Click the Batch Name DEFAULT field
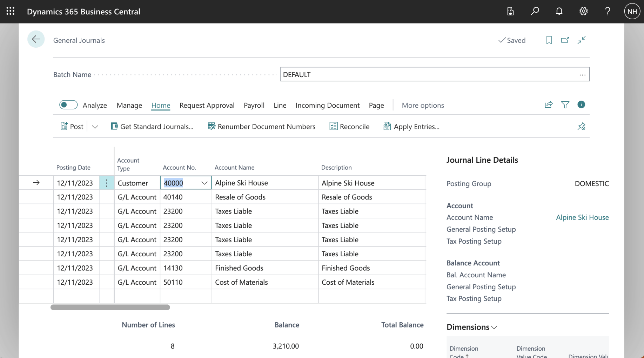Image resolution: width=644 pixels, height=358 pixels. tap(429, 74)
